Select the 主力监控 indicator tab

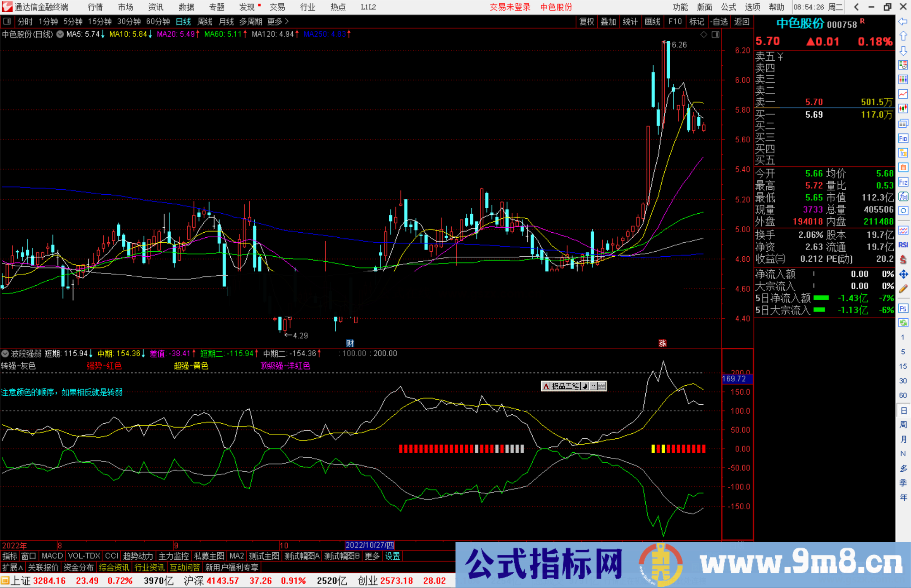pos(173,556)
